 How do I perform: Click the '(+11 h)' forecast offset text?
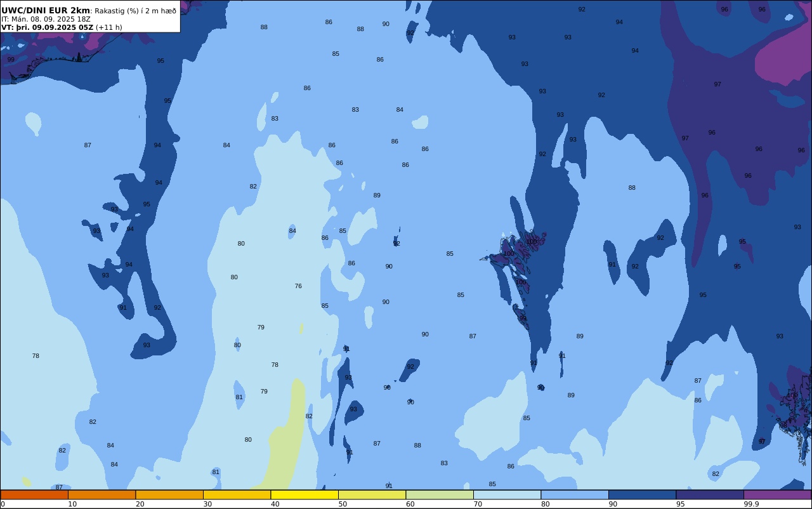pos(108,27)
